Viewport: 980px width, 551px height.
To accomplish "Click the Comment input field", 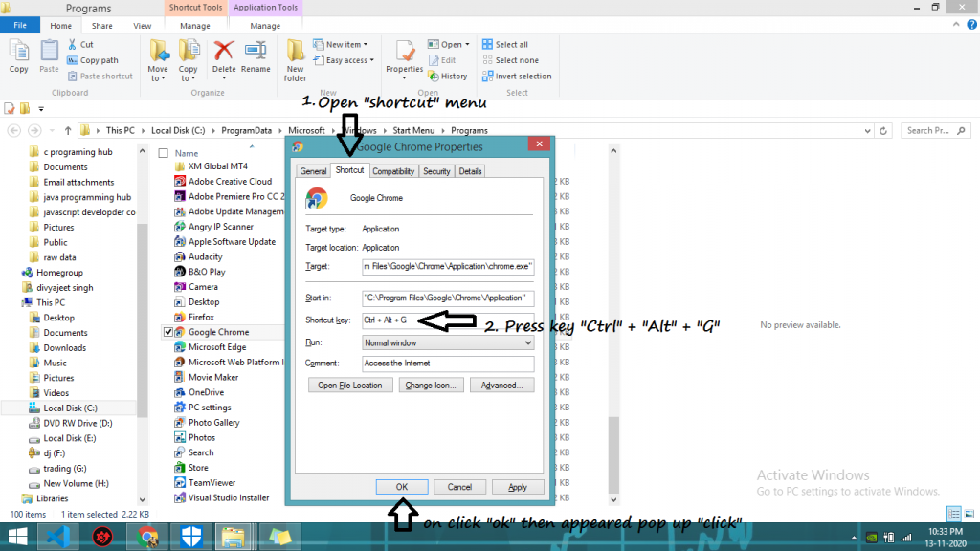I will 448,364.
